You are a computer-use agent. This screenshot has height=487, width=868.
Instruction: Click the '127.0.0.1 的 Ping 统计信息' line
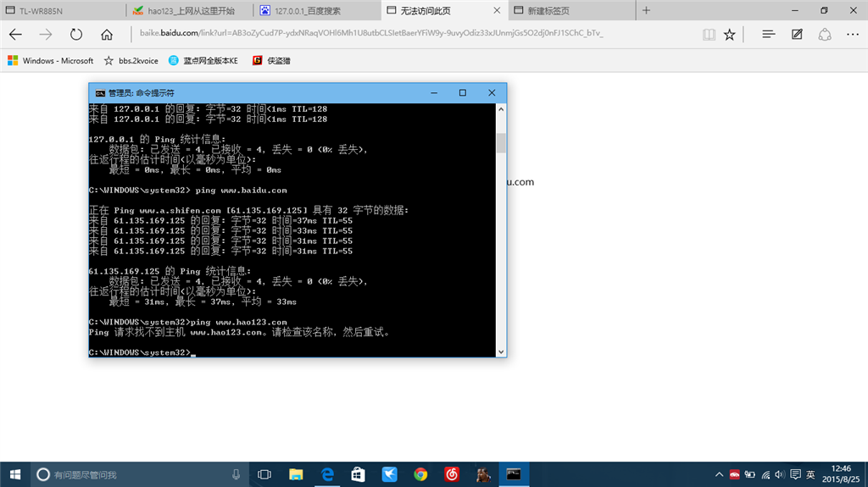(157, 139)
